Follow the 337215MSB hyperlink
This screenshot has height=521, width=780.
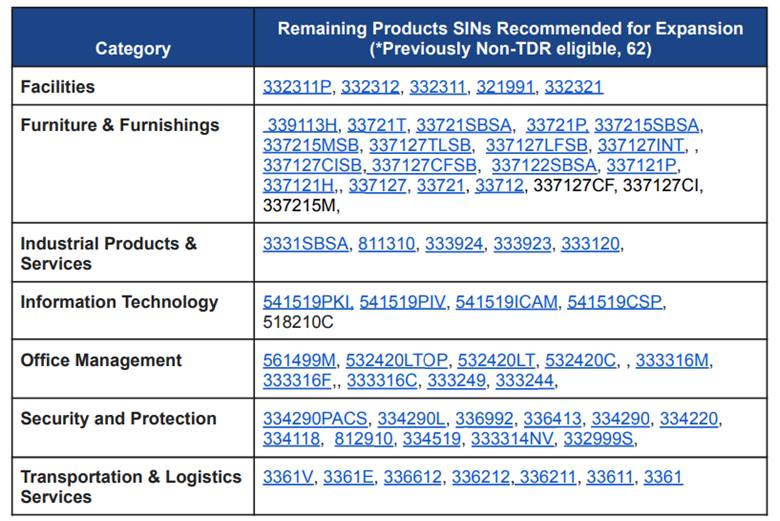[x=309, y=145]
